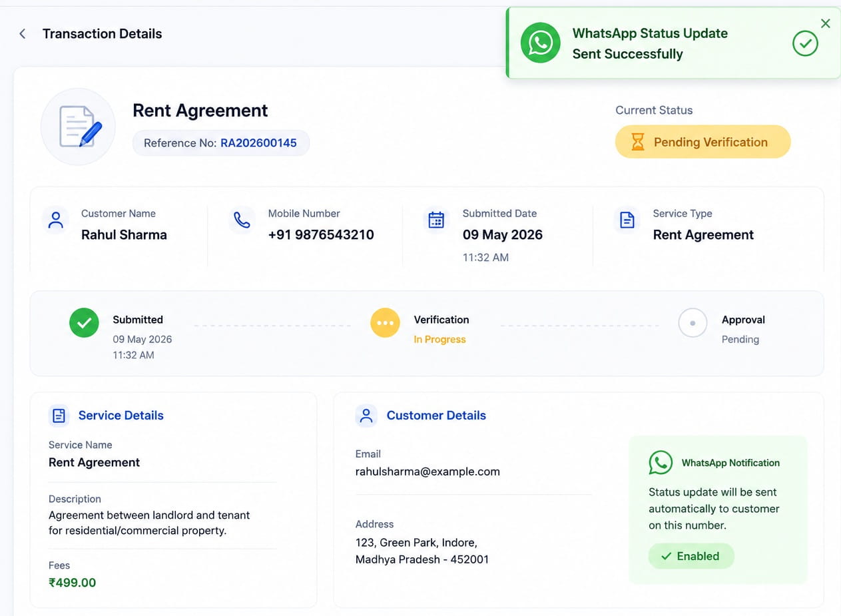Click the Customer Name person icon
Viewport: 841px width, 616px height.
[56, 220]
